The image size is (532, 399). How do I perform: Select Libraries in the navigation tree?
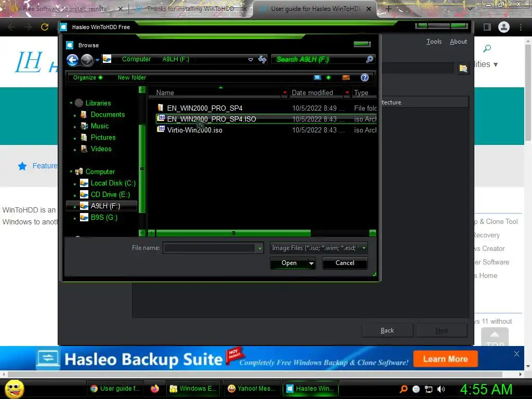98,103
